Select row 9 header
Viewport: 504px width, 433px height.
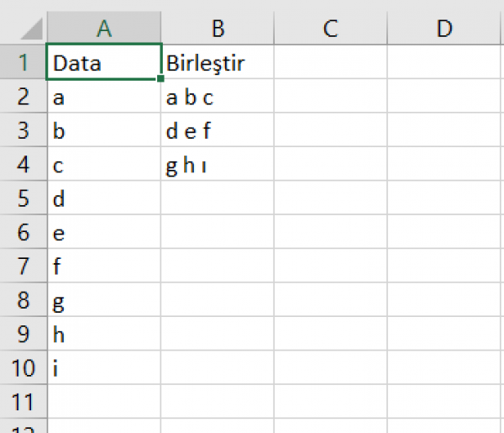tap(24, 334)
